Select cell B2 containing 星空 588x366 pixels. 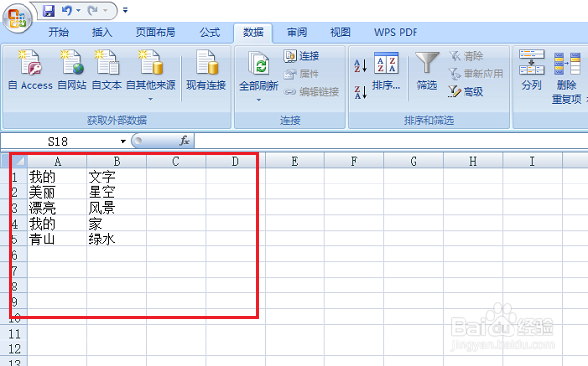[x=117, y=191]
